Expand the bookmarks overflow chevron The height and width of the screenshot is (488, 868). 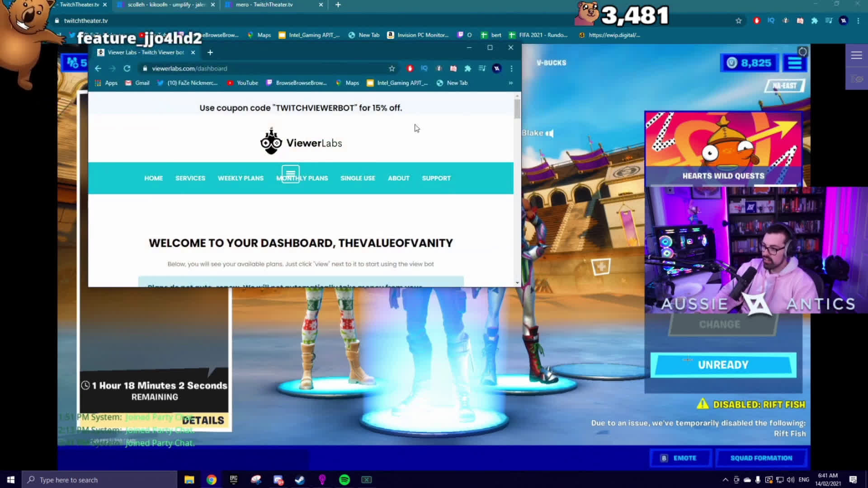(x=510, y=83)
